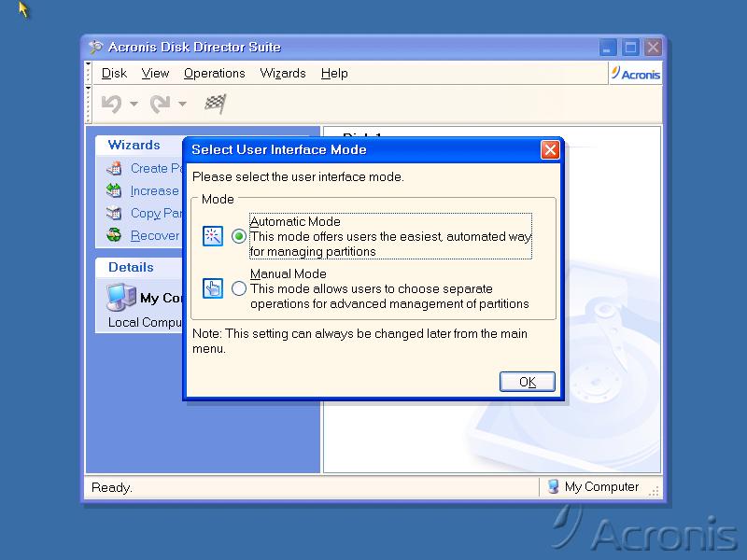Open the Wizards menu

(x=283, y=74)
